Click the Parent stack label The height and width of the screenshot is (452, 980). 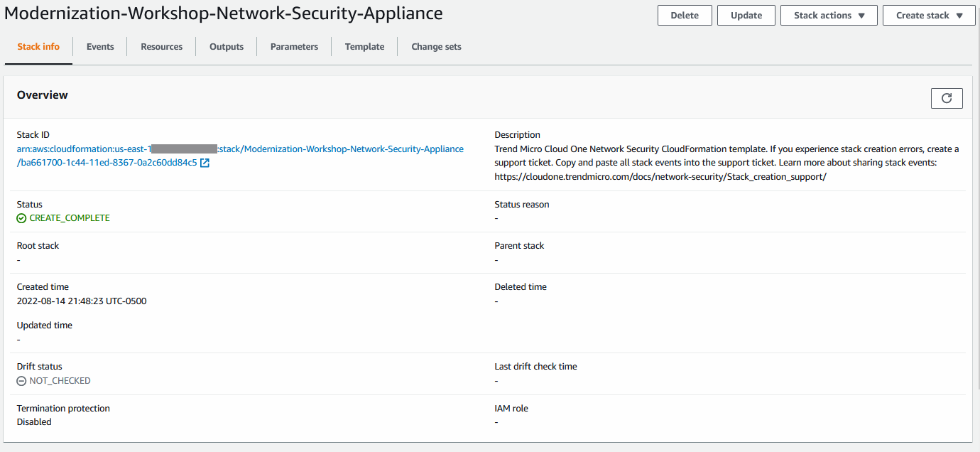point(519,246)
